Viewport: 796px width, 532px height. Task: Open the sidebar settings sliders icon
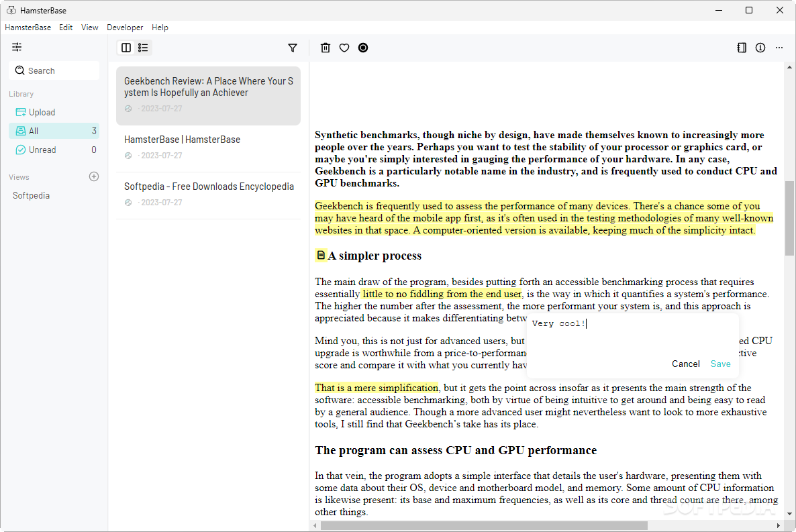[x=17, y=47]
